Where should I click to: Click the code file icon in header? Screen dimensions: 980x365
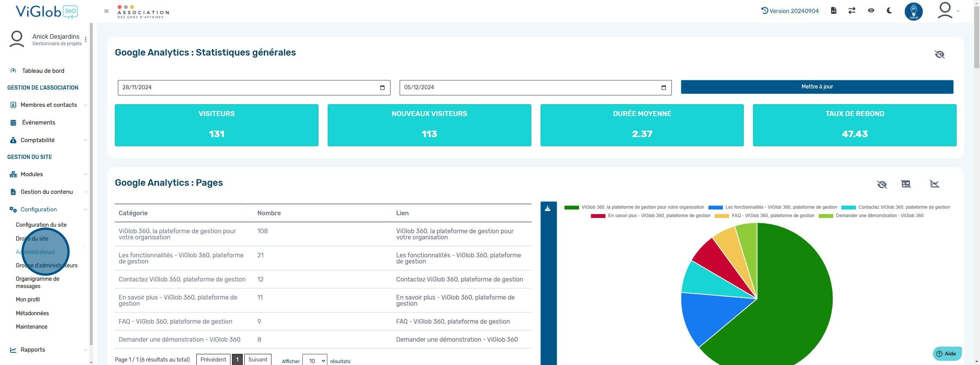tap(833, 11)
